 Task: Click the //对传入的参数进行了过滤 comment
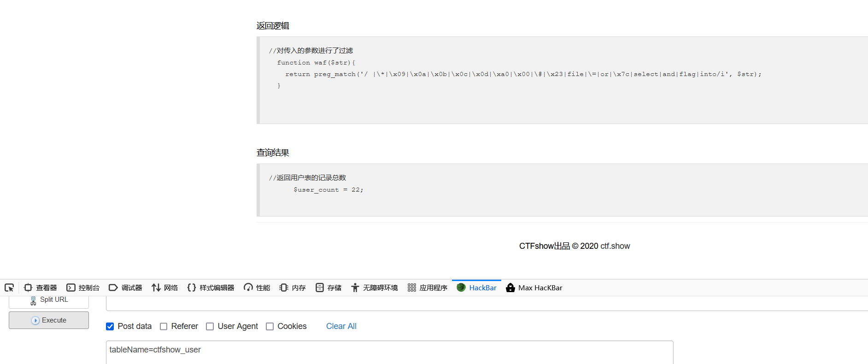(x=311, y=51)
